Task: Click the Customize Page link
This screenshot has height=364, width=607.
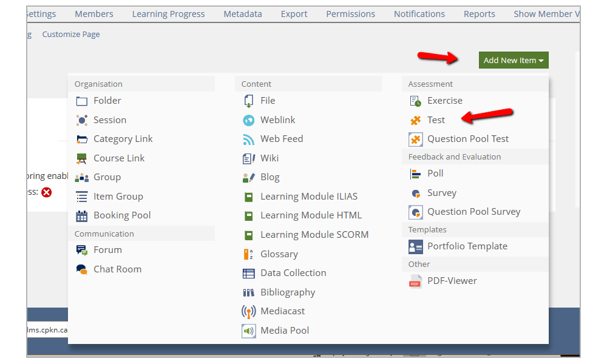Action: tap(71, 35)
